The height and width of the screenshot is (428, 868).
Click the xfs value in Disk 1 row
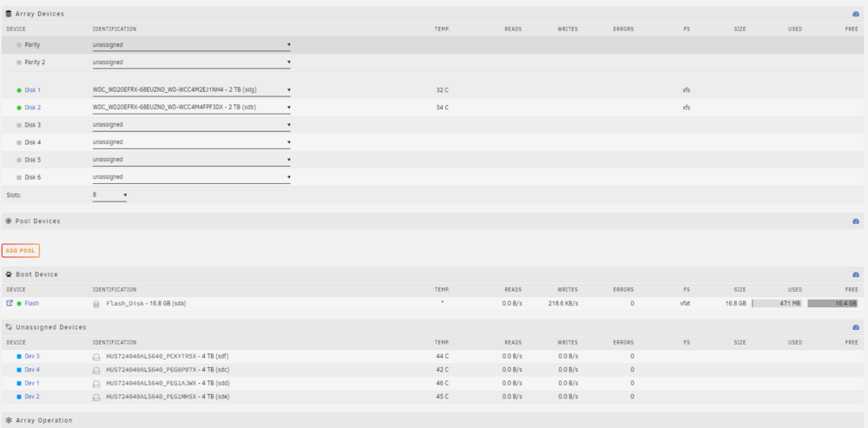[687, 90]
